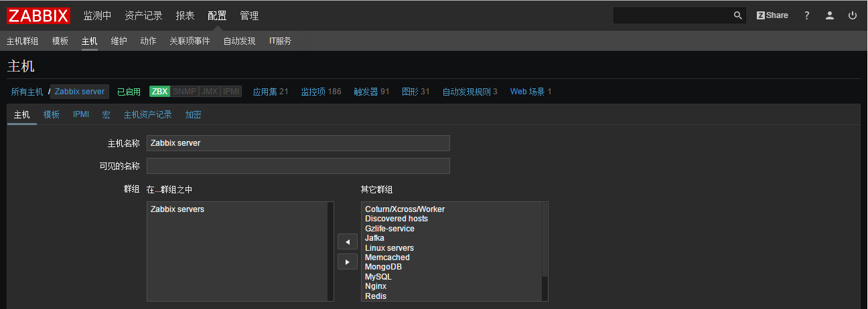Viewport: 868px width, 309px height.
Task: Open the help question mark icon
Action: pyautogui.click(x=807, y=15)
